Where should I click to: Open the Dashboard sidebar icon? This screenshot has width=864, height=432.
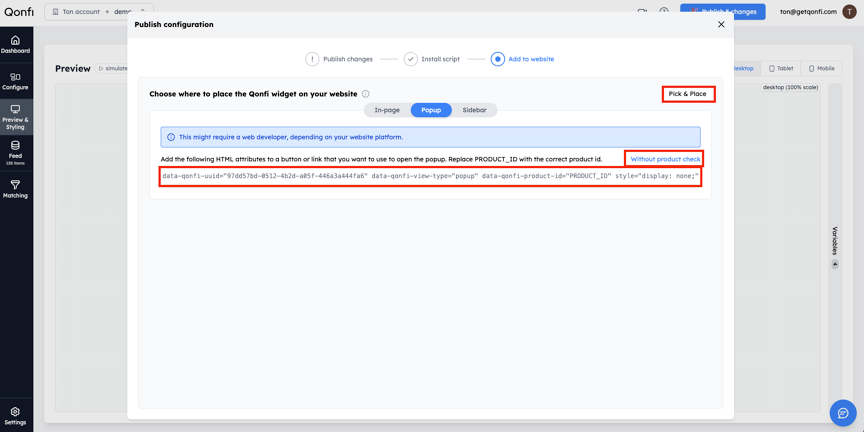point(15,45)
